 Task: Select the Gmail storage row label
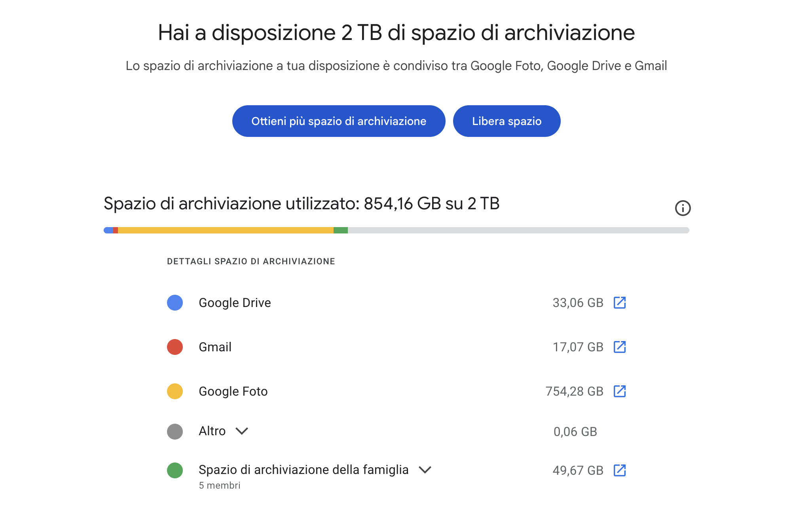click(x=215, y=347)
